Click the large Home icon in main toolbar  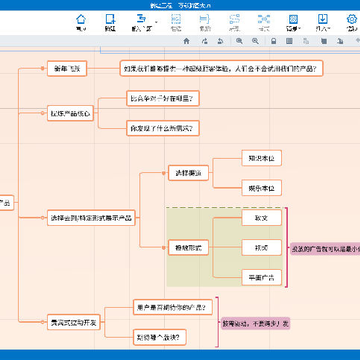pyautogui.click(x=81, y=19)
